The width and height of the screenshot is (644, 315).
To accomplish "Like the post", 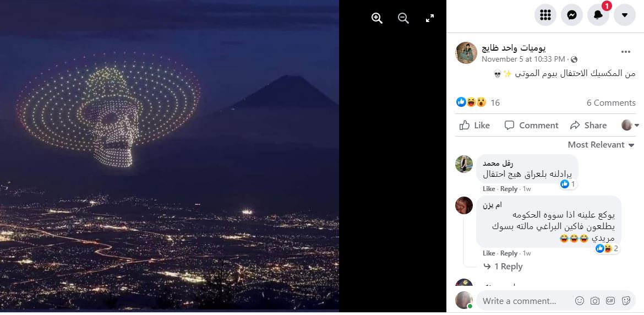I will click(x=474, y=126).
